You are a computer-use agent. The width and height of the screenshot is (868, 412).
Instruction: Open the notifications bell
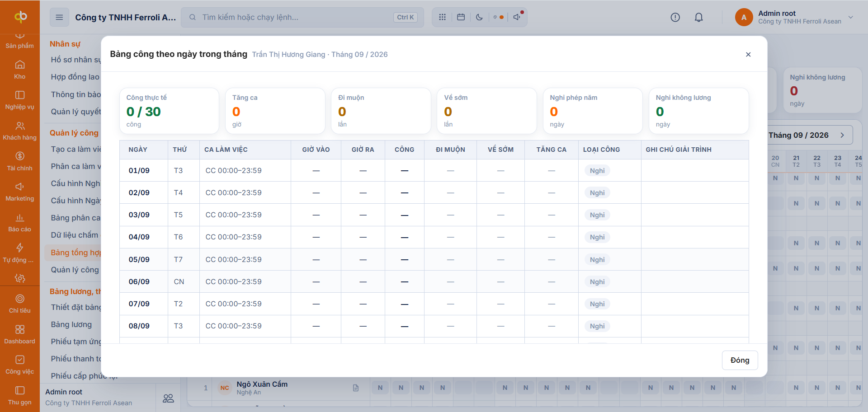[698, 17]
